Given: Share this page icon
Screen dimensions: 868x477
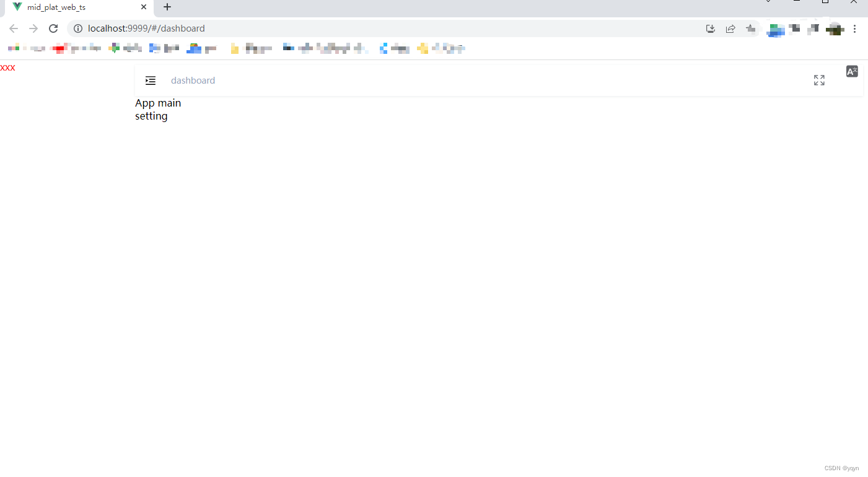Looking at the screenshot, I should tap(730, 28).
